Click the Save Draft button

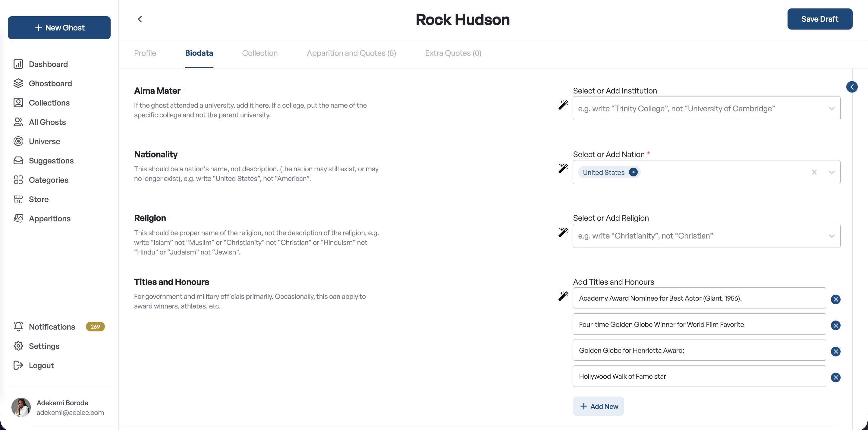click(x=819, y=19)
